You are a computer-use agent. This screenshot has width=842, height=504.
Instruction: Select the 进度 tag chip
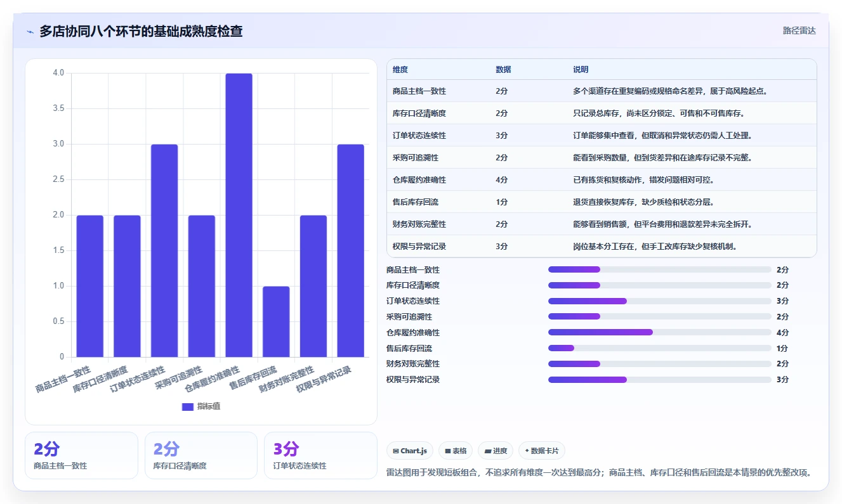click(496, 451)
